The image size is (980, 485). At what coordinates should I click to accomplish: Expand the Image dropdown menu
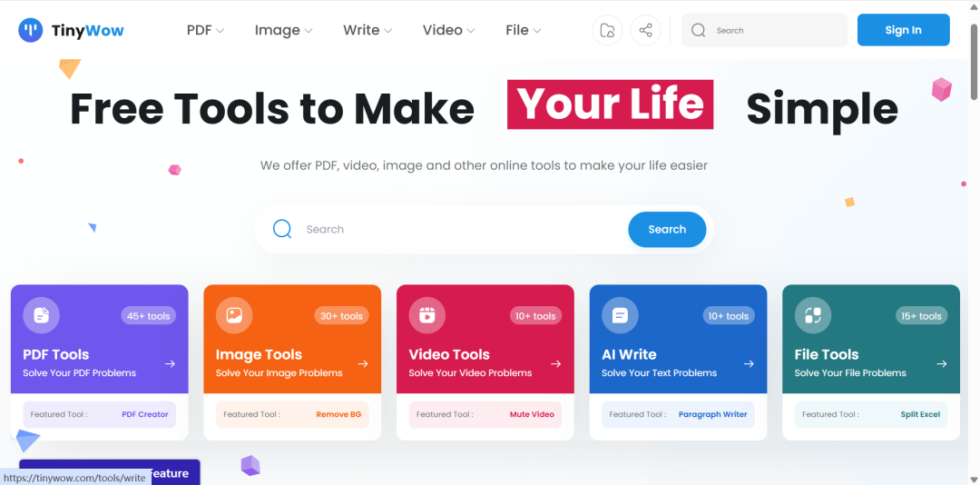[x=283, y=30]
